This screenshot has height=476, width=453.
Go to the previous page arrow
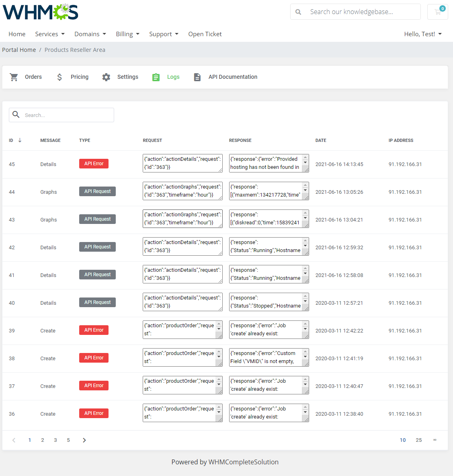click(14, 440)
